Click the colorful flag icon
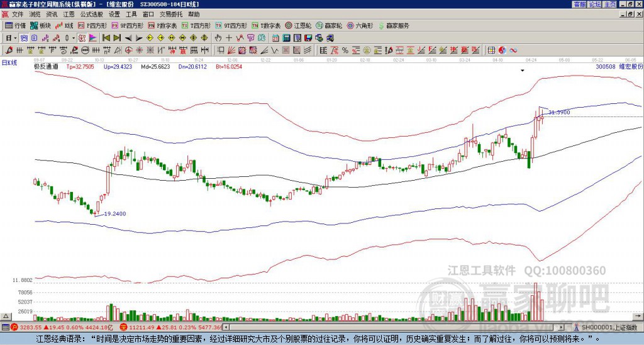Image resolution: width=644 pixels, height=345 pixels. (x=93, y=38)
